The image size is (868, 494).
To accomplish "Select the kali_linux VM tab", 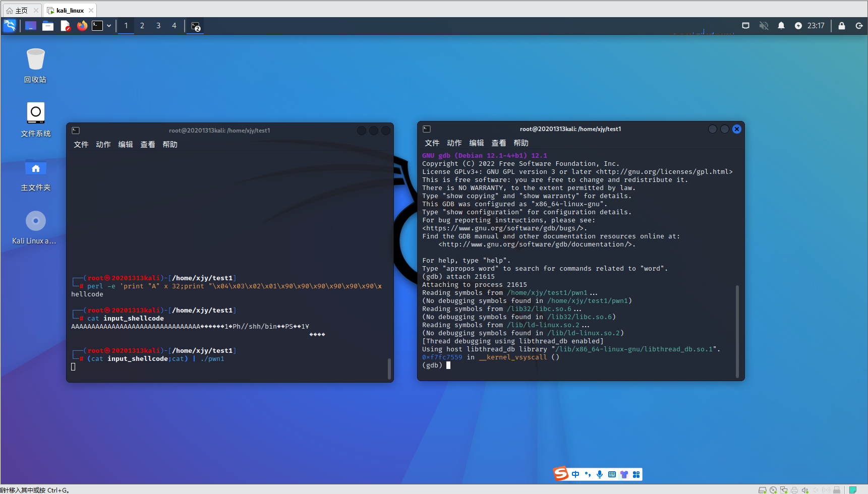I will (x=70, y=10).
